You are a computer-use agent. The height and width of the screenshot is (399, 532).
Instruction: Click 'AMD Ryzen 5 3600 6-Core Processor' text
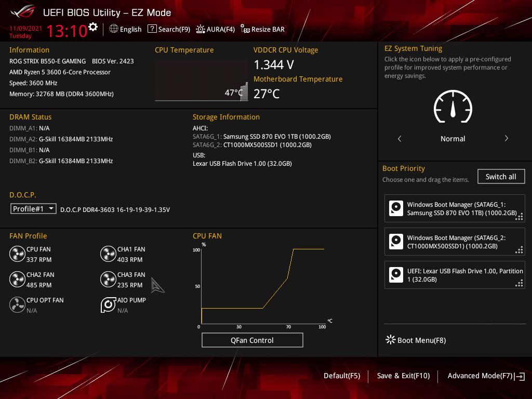[60, 72]
